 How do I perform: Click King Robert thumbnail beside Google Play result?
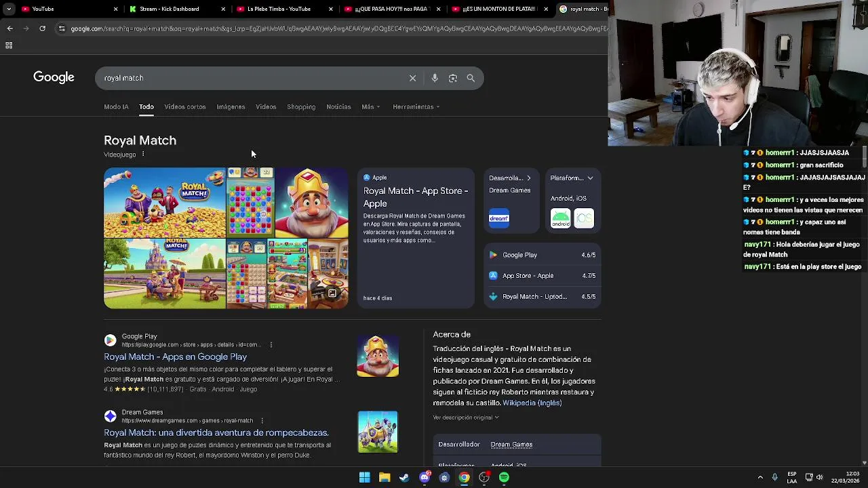click(x=378, y=356)
